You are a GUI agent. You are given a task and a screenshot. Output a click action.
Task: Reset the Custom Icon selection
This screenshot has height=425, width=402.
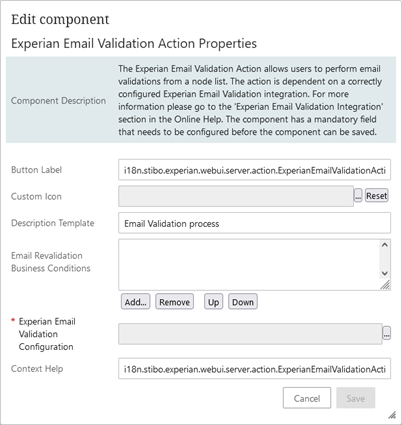pyautogui.click(x=377, y=196)
